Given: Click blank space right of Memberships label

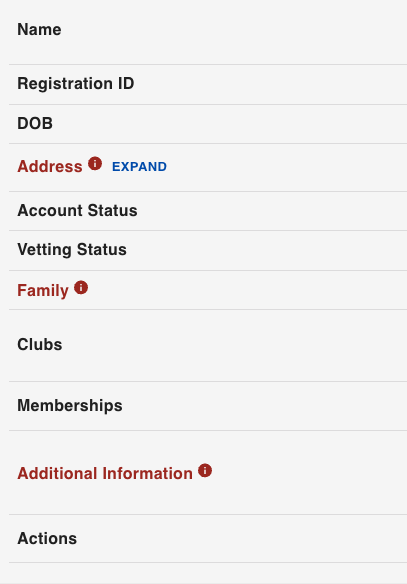Looking at the screenshot, I should (x=265, y=406).
